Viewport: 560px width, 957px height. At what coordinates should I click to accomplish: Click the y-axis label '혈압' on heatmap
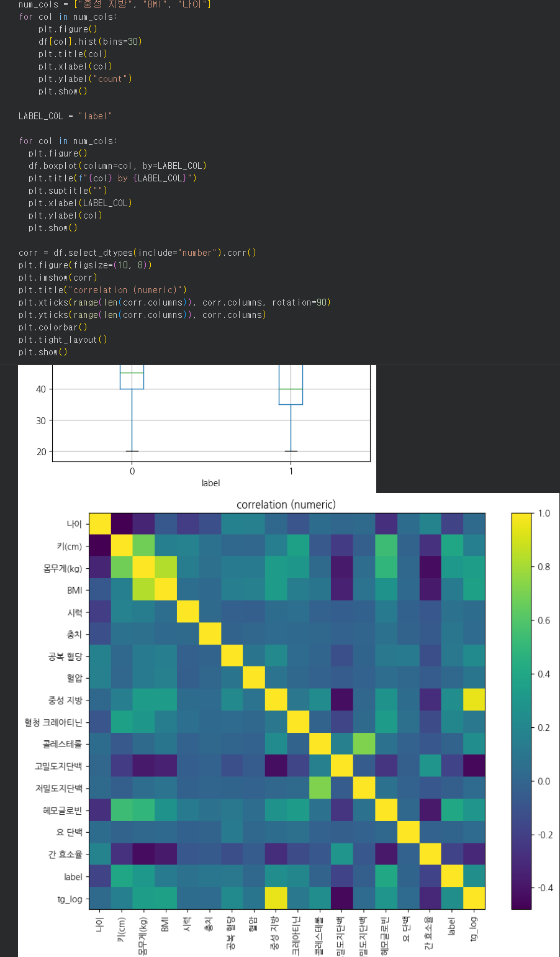[75, 679]
